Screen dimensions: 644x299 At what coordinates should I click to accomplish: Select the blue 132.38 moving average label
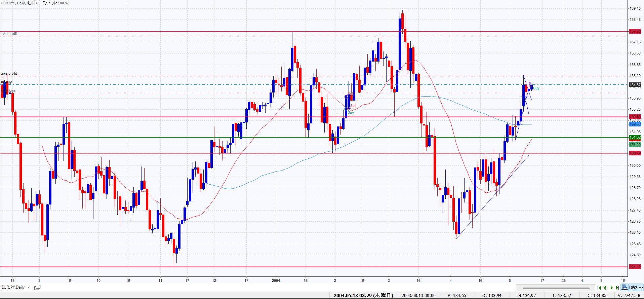point(635,124)
